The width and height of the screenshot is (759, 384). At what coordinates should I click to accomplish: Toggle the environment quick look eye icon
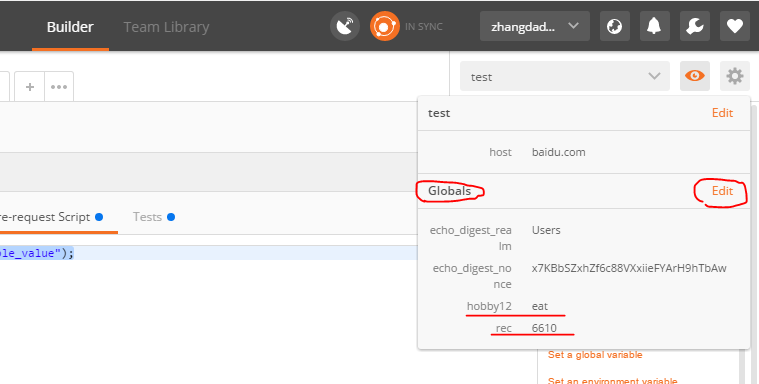695,76
